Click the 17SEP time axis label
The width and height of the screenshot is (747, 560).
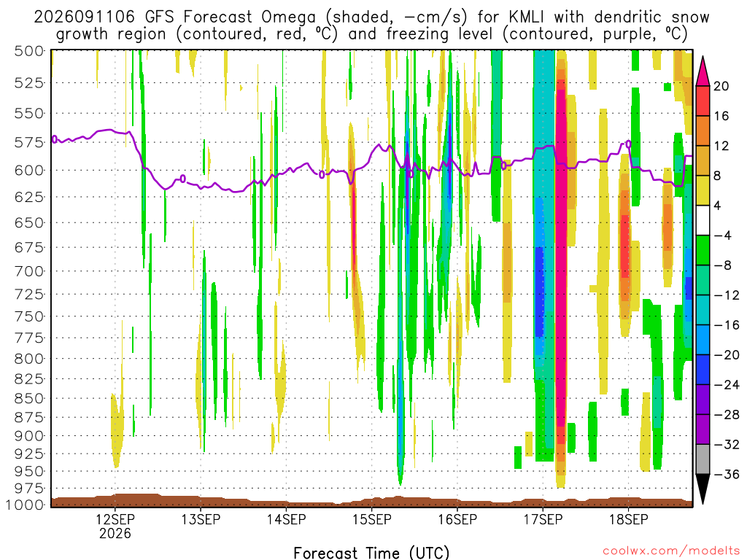543,519
